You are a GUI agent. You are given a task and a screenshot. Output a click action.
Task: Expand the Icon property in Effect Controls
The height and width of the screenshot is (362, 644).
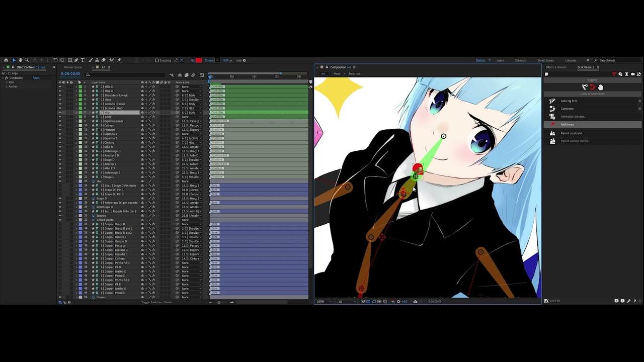[7, 82]
